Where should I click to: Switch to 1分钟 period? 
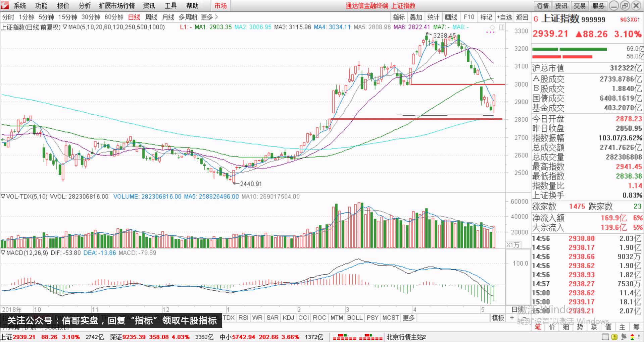click(27, 17)
